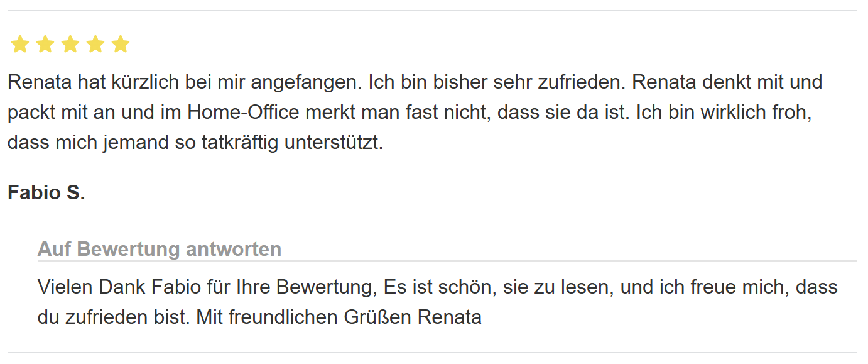Click 'Ich bin bisher sehr zufrieden' in the review
This screenshot has width=868, height=364.
click(497, 82)
